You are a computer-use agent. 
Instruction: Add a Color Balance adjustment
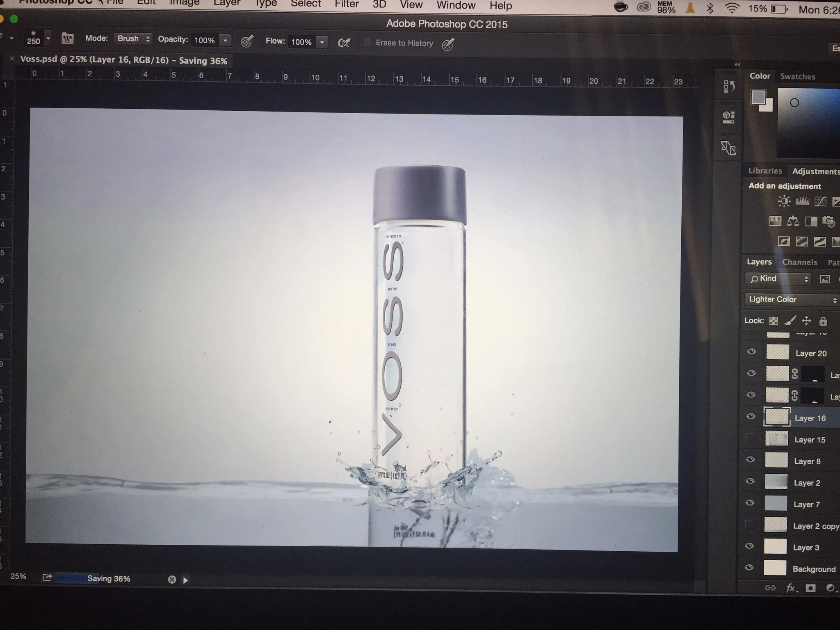pos(793,221)
